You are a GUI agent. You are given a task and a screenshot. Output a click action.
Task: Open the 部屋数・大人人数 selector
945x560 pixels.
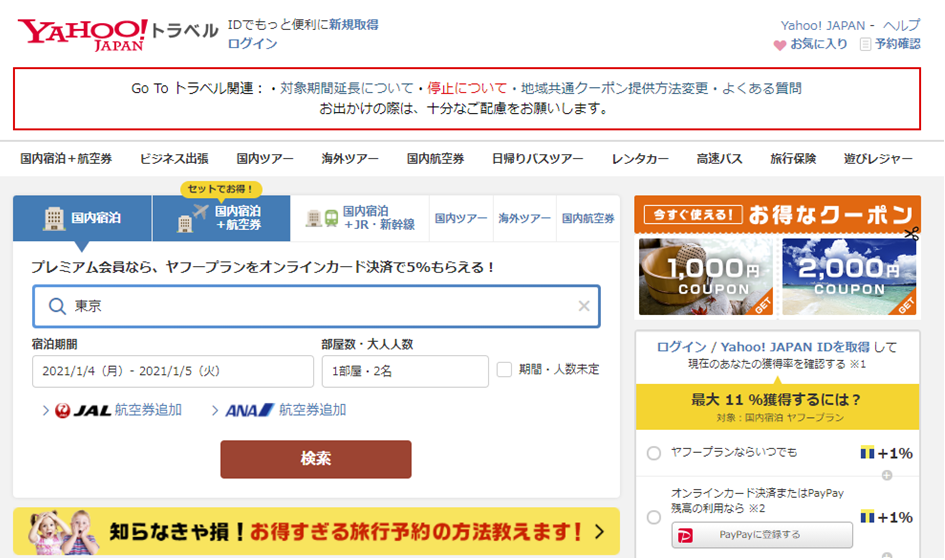pyautogui.click(x=405, y=371)
